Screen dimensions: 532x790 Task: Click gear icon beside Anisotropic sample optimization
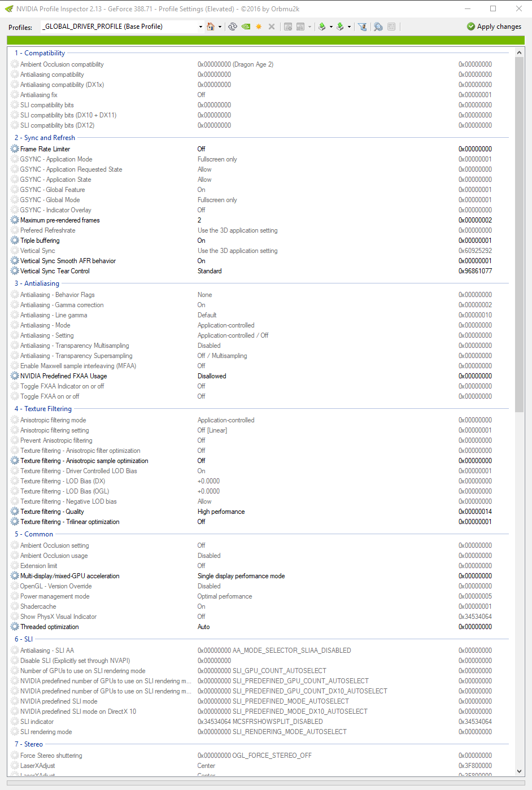point(15,461)
